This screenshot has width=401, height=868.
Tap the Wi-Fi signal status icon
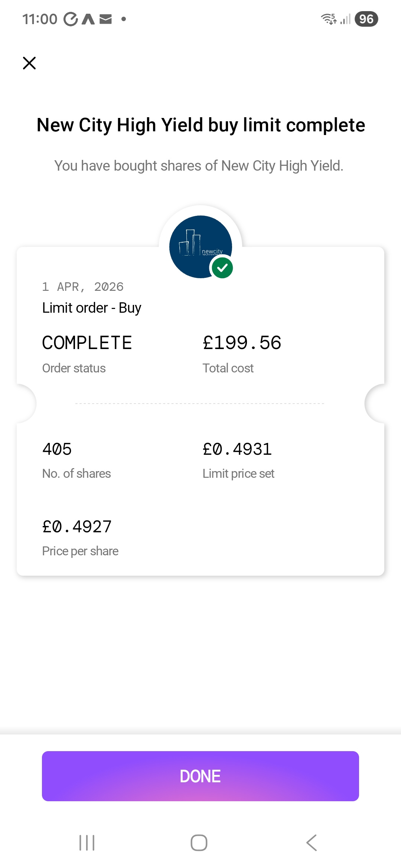point(329,19)
